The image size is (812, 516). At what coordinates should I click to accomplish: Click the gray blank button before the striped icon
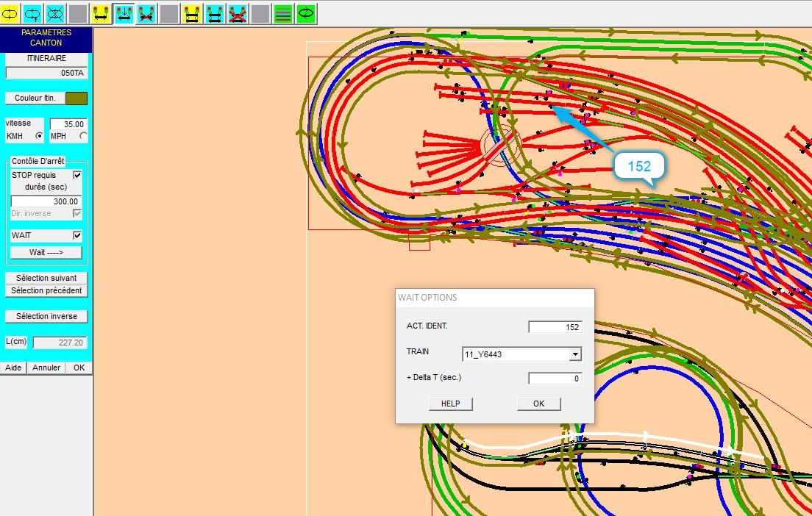[260, 14]
